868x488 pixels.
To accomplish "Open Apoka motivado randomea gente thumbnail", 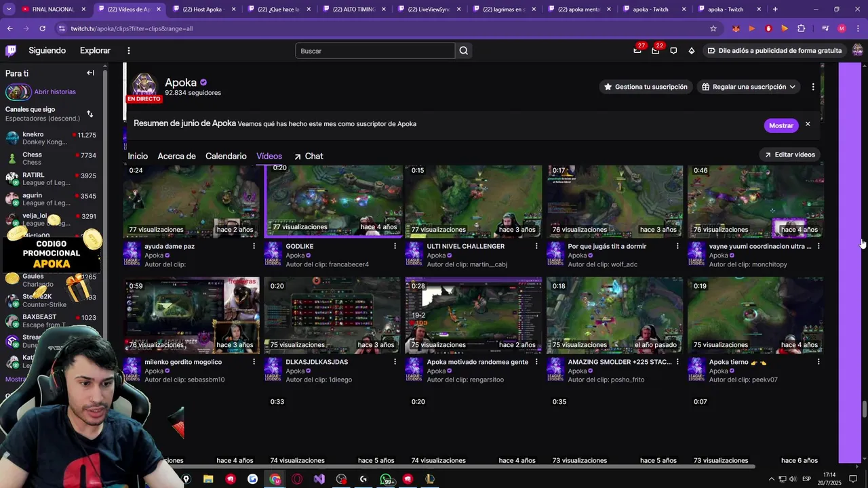I will pyautogui.click(x=473, y=315).
